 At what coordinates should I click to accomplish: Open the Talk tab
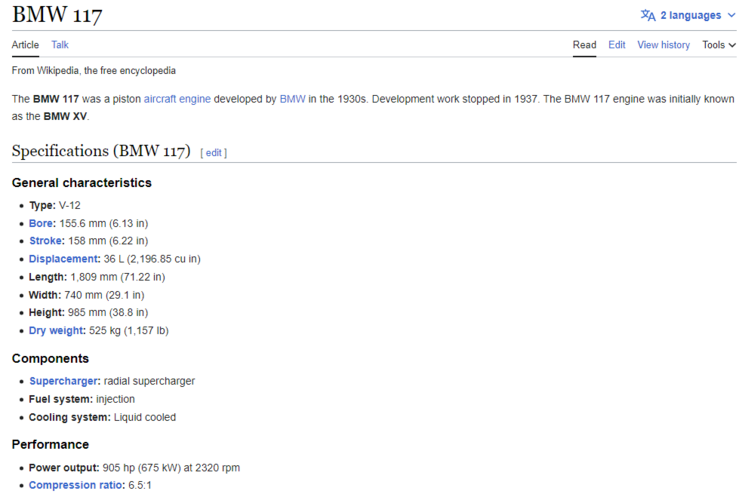pos(60,45)
